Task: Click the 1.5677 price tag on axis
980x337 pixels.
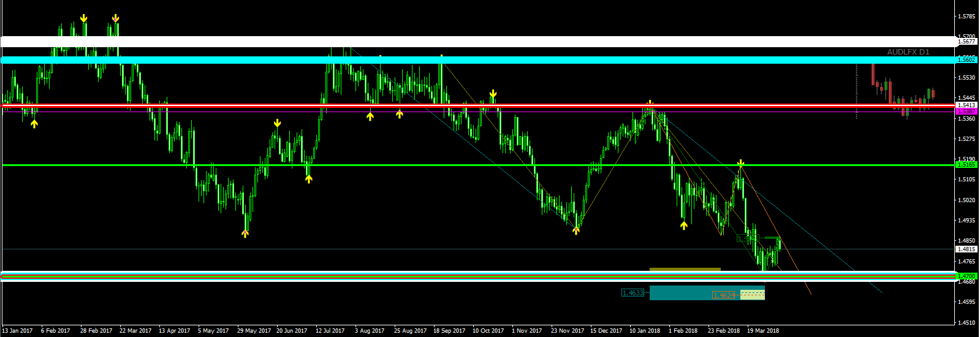Action: pyautogui.click(x=967, y=42)
